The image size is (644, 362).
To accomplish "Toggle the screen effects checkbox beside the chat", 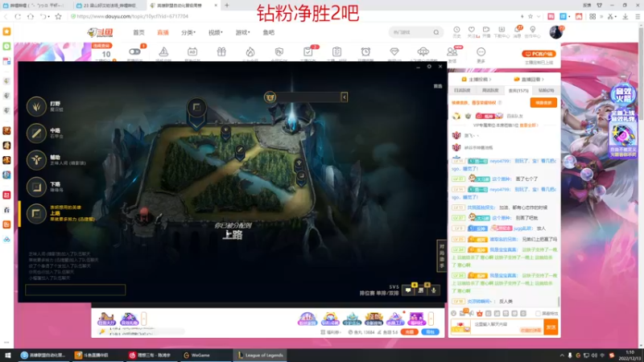I will click(x=538, y=313).
